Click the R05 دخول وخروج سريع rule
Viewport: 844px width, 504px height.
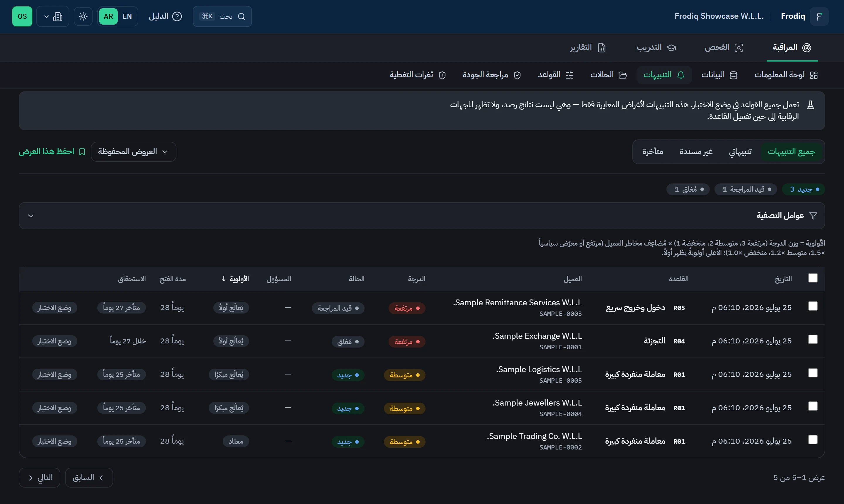pyautogui.click(x=645, y=308)
